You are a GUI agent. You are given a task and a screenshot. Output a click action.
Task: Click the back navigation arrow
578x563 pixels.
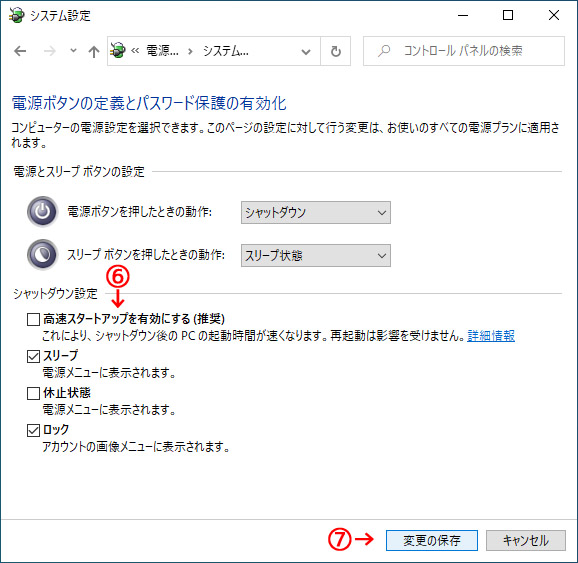point(20,51)
